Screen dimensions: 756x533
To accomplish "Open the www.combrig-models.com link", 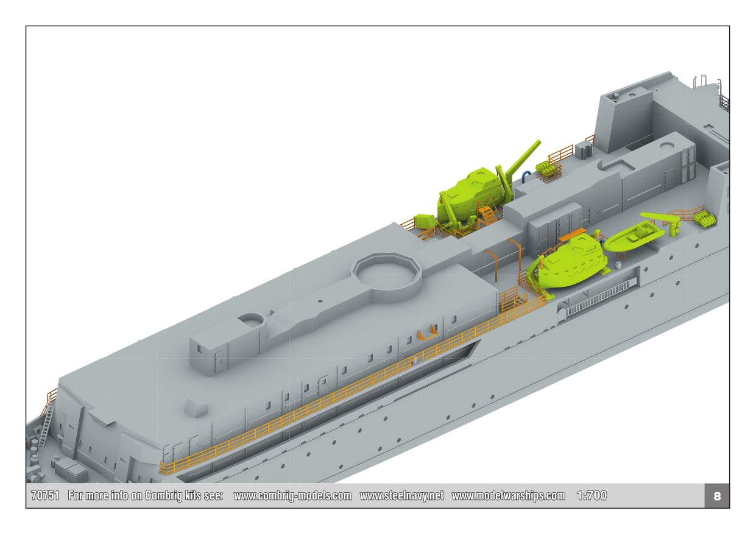I will click(x=292, y=496).
